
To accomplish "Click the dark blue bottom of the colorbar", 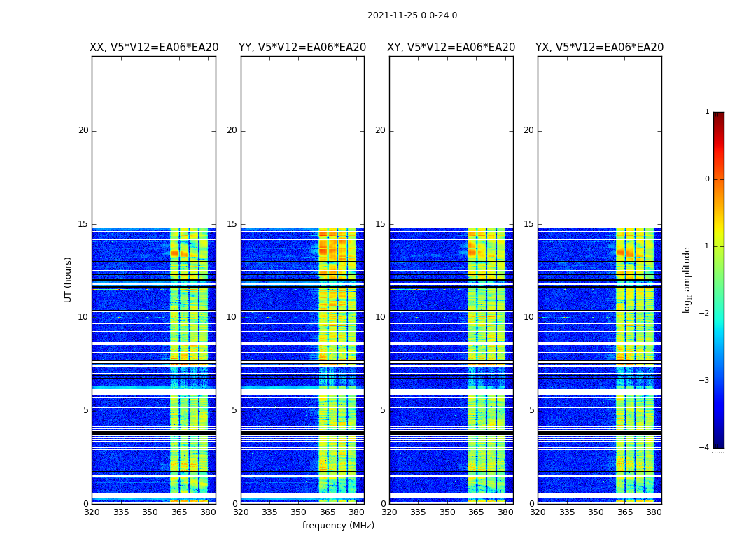I will [719, 443].
